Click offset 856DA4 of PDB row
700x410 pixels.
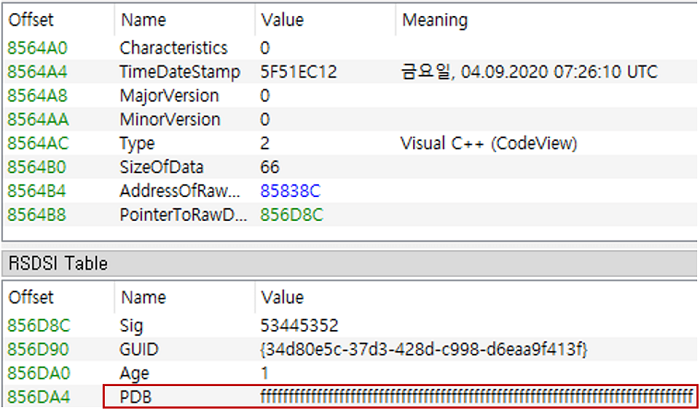pyautogui.click(x=39, y=397)
